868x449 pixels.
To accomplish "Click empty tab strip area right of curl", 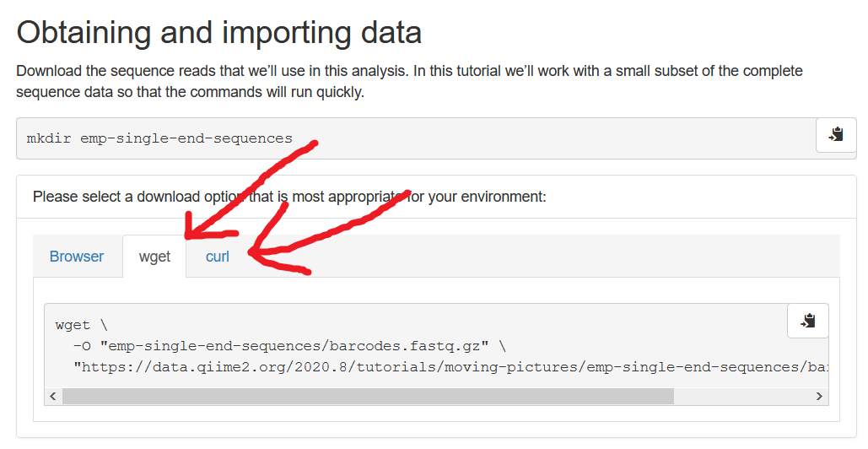I will [x=540, y=257].
